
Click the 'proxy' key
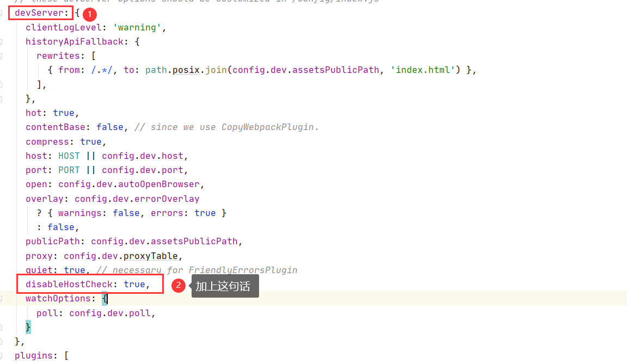pos(39,256)
